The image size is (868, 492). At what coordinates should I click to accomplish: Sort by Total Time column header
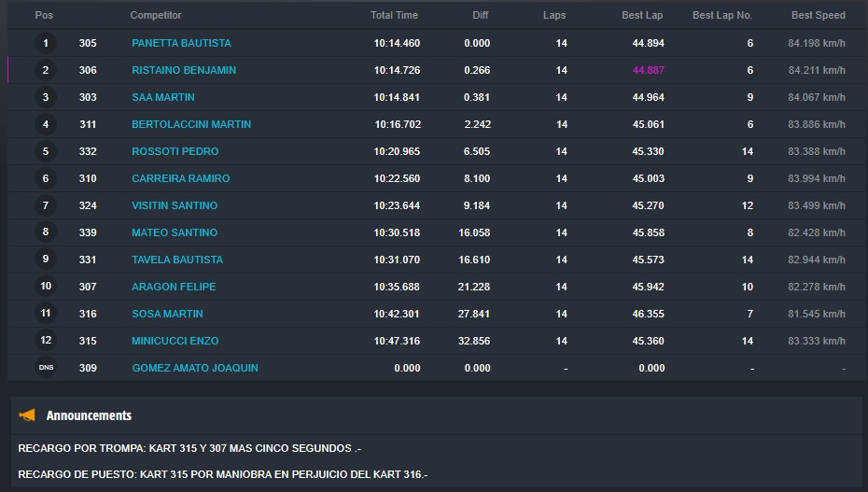coord(394,15)
